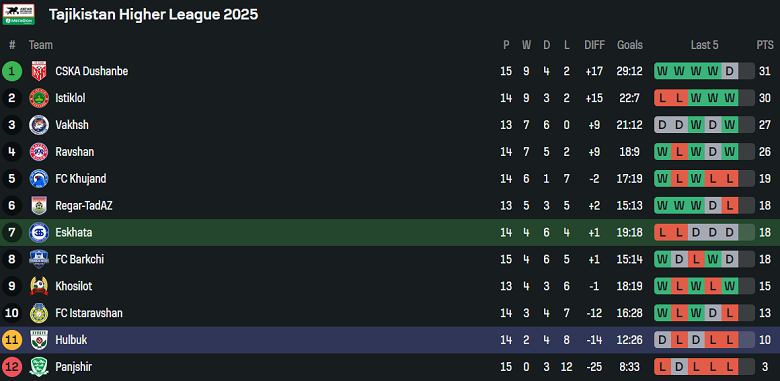Click the Goals column header

pyautogui.click(x=630, y=45)
